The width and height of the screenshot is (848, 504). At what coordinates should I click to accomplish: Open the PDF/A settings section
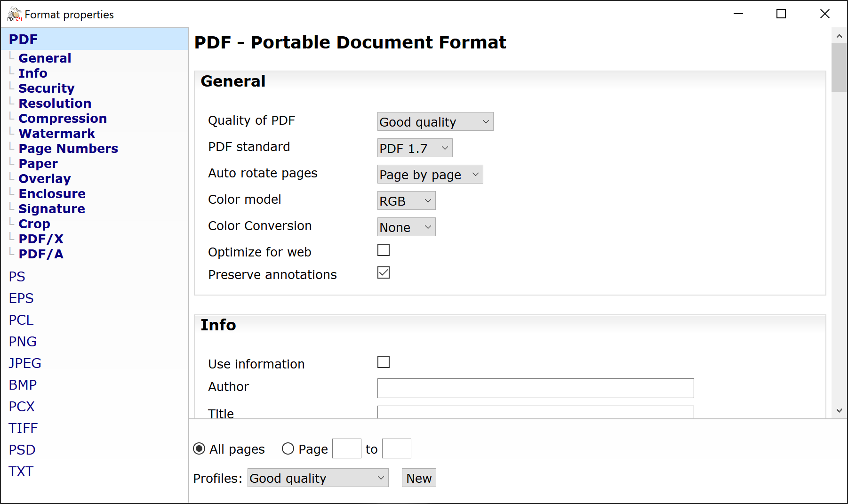pos(41,254)
